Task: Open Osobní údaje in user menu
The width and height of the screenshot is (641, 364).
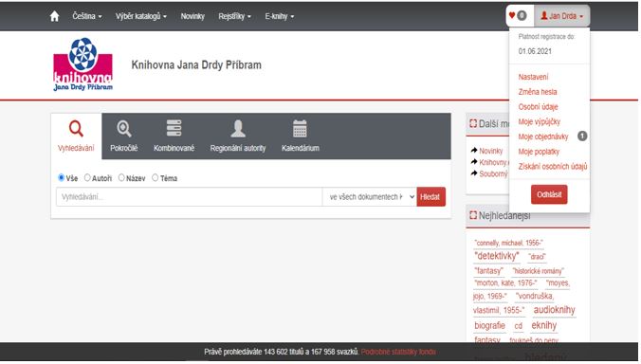Action: [x=538, y=107]
